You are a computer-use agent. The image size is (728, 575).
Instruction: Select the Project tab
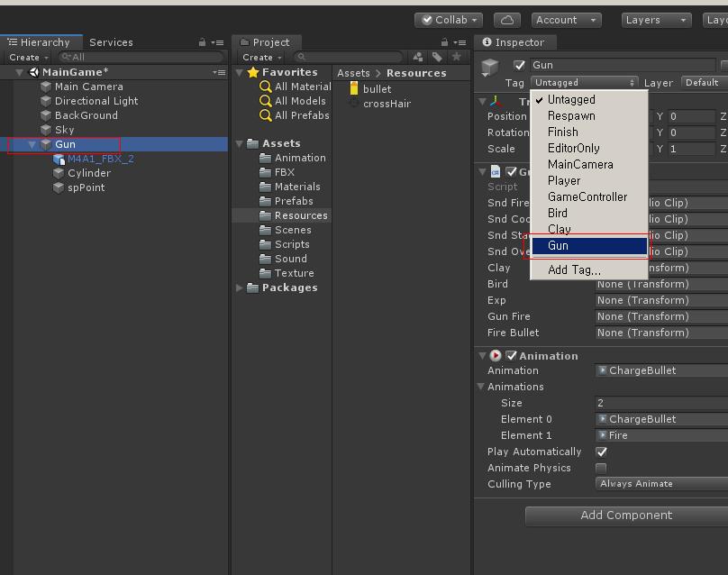[x=266, y=42]
